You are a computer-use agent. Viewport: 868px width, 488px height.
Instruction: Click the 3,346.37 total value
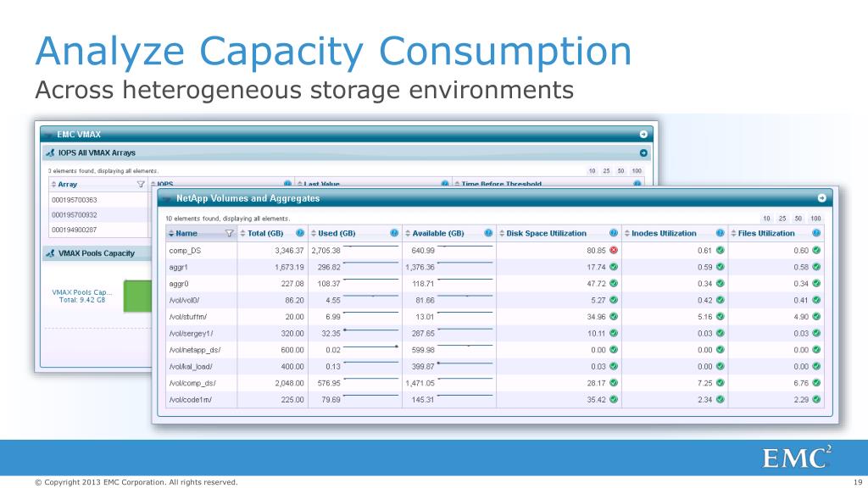[289, 251]
